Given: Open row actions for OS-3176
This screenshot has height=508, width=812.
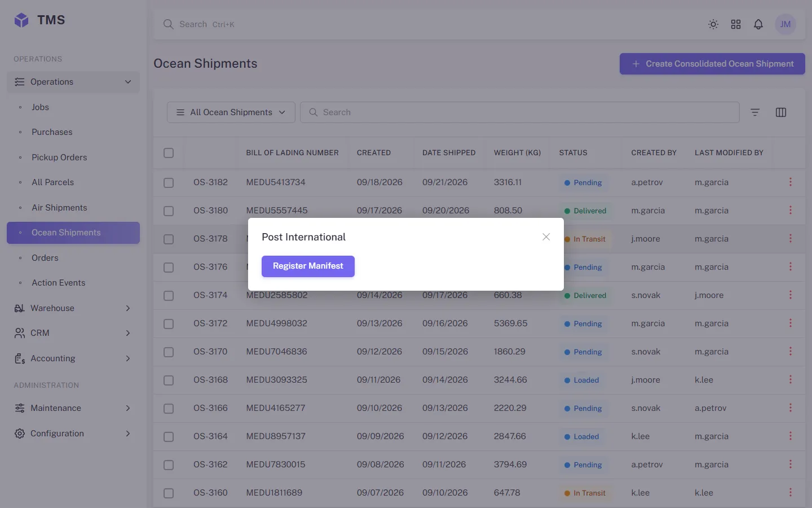Looking at the screenshot, I should [791, 266].
